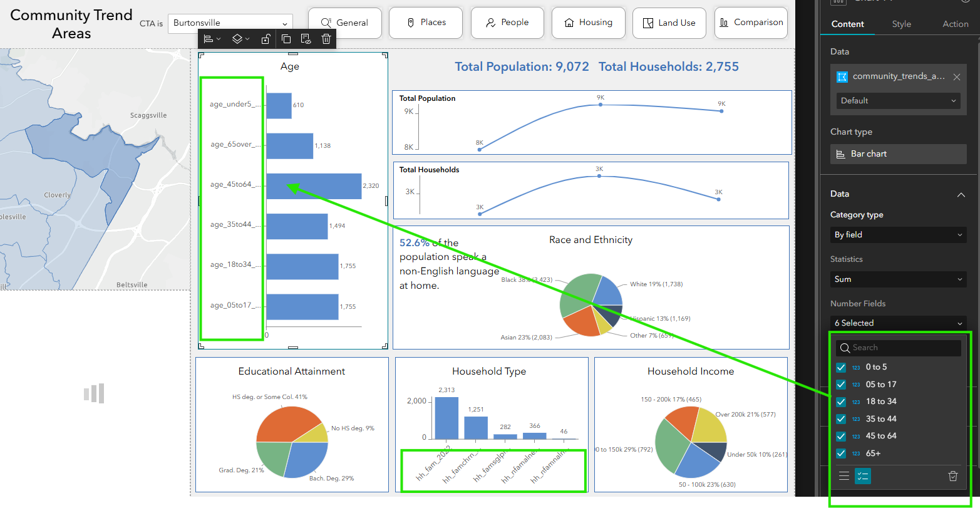Clear all selected fields with the trash-check icon
This screenshot has height=508, width=980.
coord(953,476)
